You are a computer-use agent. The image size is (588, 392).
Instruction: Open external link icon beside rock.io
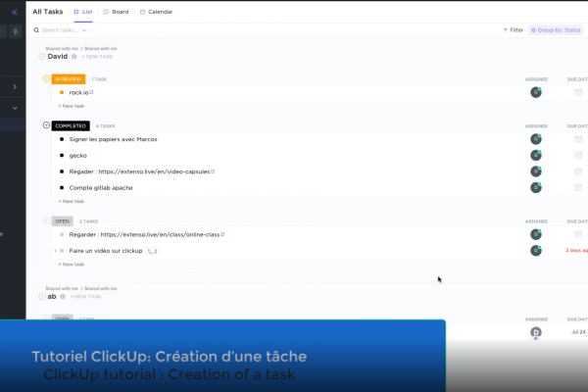tap(91, 92)
